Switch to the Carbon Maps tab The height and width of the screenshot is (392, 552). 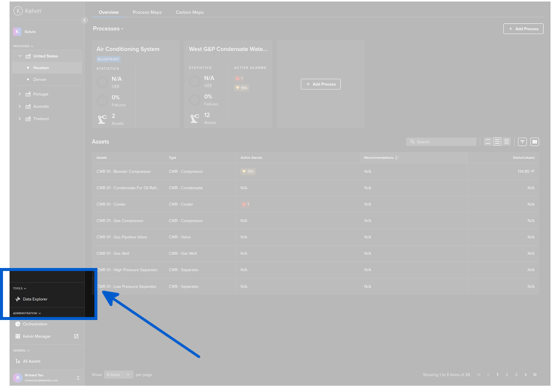pyautogui.click(x=189, y=12)
